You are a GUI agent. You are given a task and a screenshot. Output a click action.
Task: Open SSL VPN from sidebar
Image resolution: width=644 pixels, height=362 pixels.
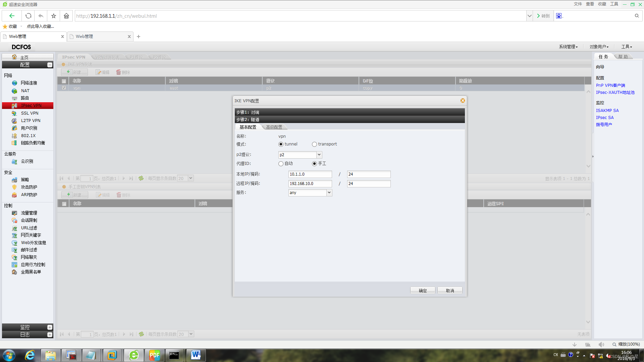(x=30, y=113)
